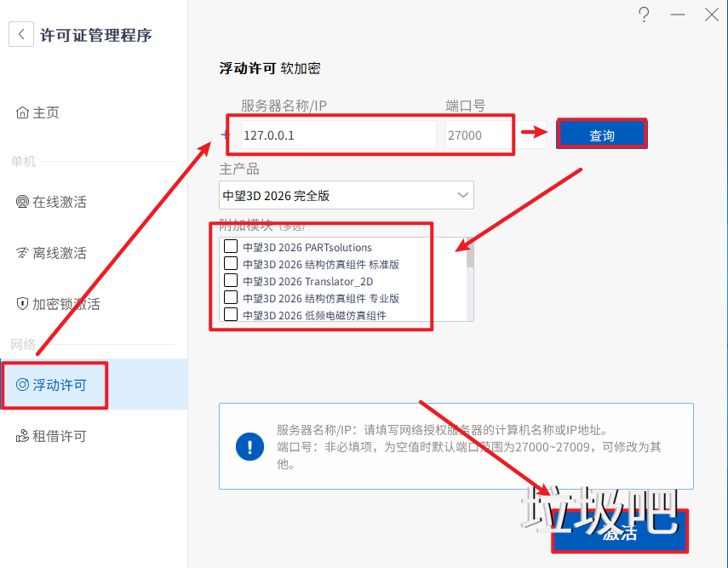Viewport: 728px width, 568px height.
Task: Click the plus icon to add server
Action: [226, 135]
